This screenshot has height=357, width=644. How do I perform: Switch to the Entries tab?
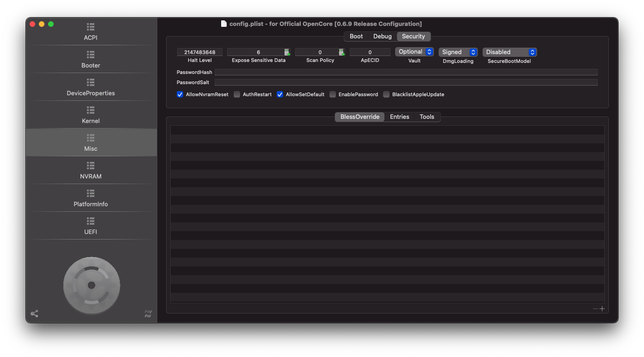399,117
